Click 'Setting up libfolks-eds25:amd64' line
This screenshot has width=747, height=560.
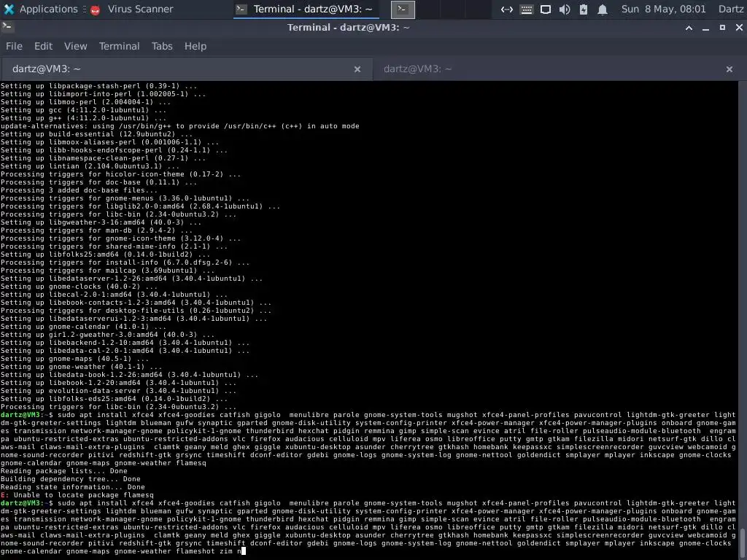click(x=115, y=399)
